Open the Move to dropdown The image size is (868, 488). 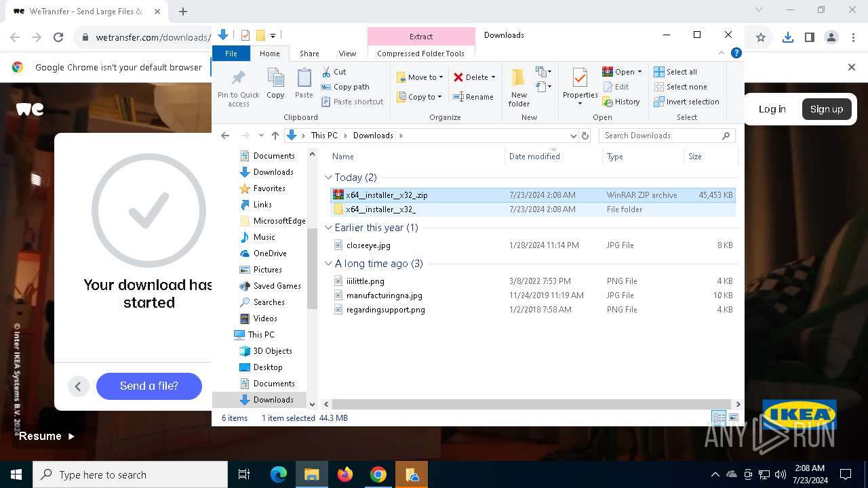point(419,77)
